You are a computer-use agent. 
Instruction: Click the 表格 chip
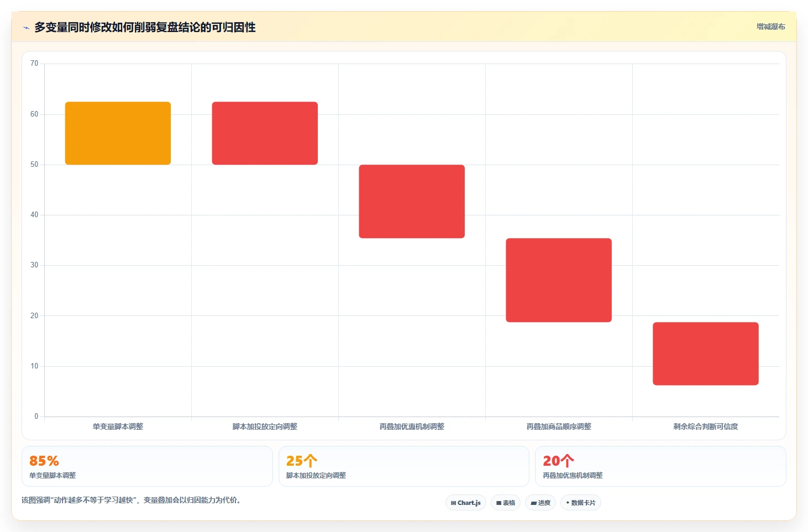[x=506, y=503]
